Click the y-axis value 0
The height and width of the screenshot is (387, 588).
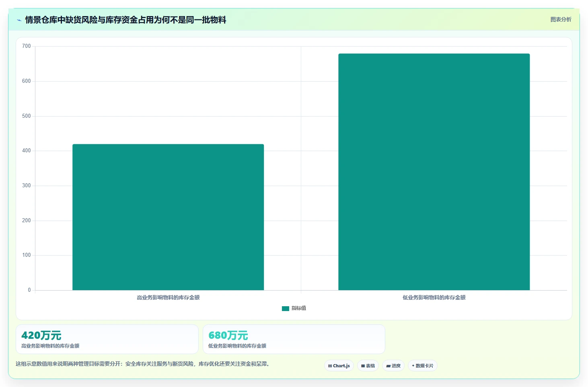29,290
